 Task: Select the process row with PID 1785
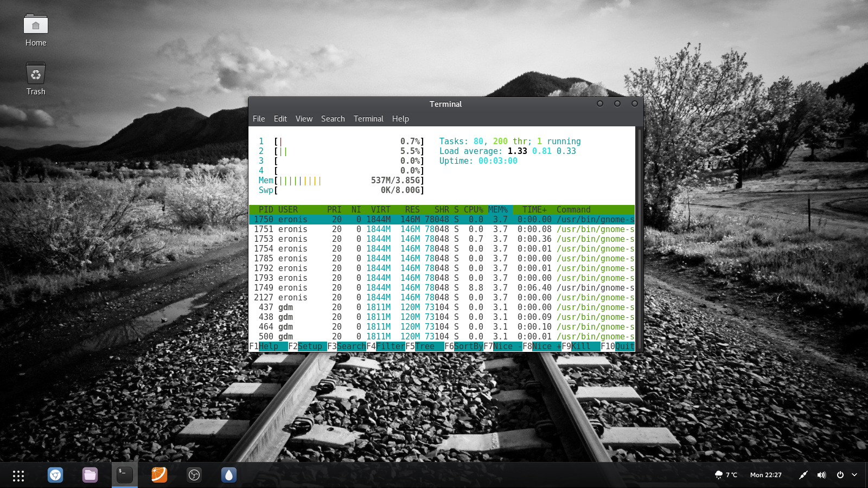[442, 259]
